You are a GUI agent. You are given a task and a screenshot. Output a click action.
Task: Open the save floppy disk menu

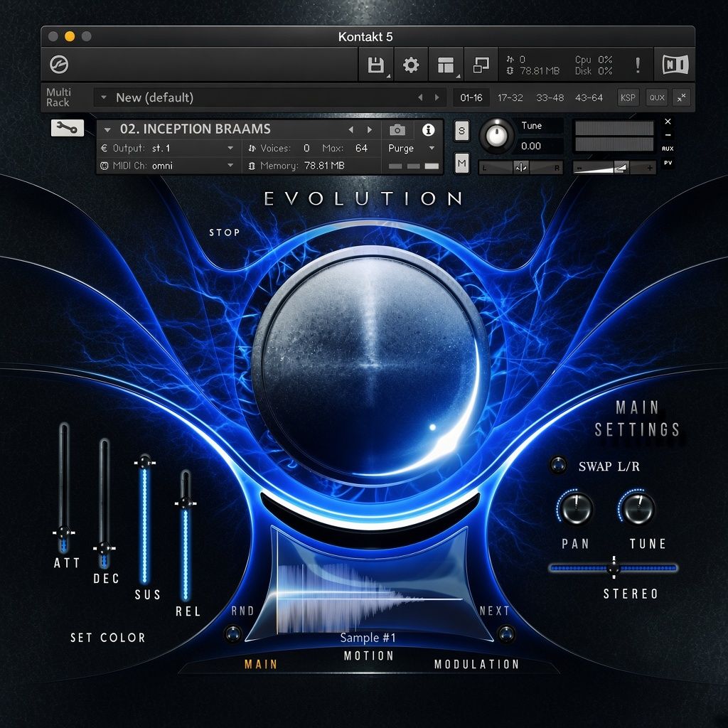point(376,65)
